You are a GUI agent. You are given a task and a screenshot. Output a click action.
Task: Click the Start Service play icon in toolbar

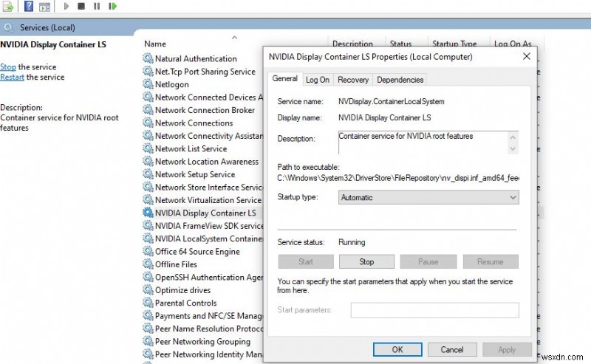pyautogui.click(x=66, y=6)
